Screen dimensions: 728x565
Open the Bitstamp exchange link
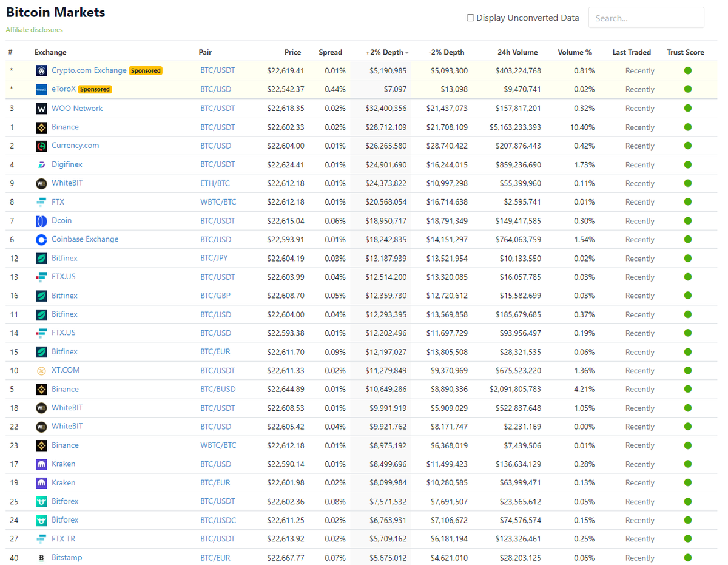pyautogui.click(x=67, y=557)
